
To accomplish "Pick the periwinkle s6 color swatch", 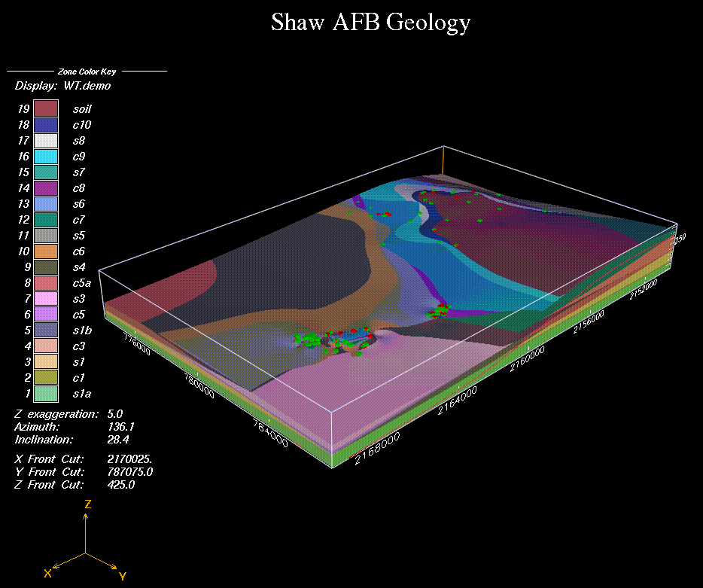I will (x=46, y=203).
